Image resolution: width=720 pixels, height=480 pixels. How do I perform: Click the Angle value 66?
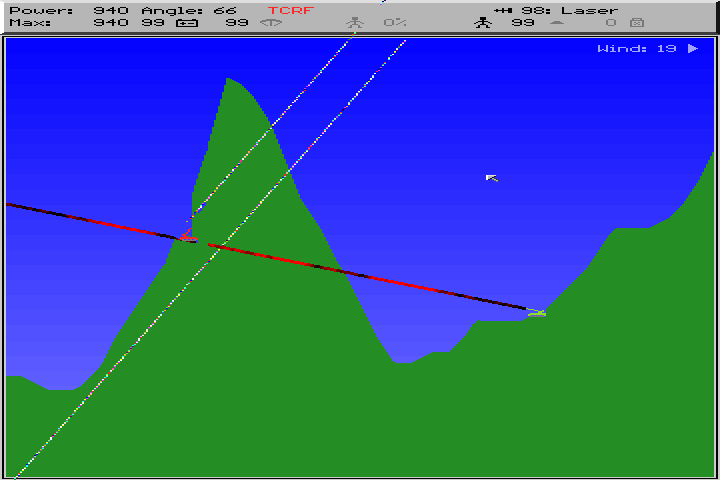(x=224, y=10)
